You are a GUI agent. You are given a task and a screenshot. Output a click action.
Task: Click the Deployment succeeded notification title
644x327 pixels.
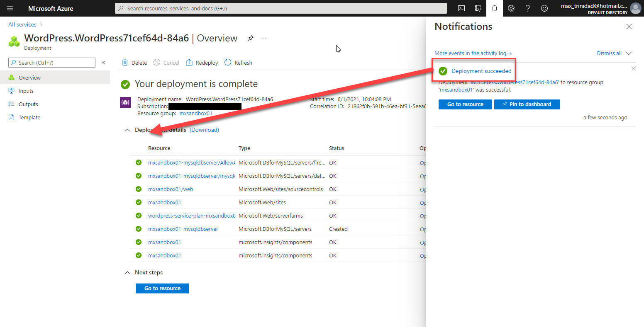pyautogui.click(x=481, y=71)
